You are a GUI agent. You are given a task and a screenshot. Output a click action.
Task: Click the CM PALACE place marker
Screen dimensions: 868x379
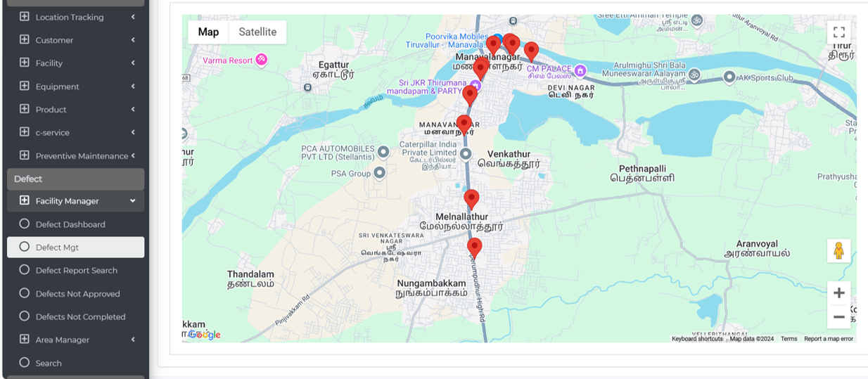pos(580,70)
